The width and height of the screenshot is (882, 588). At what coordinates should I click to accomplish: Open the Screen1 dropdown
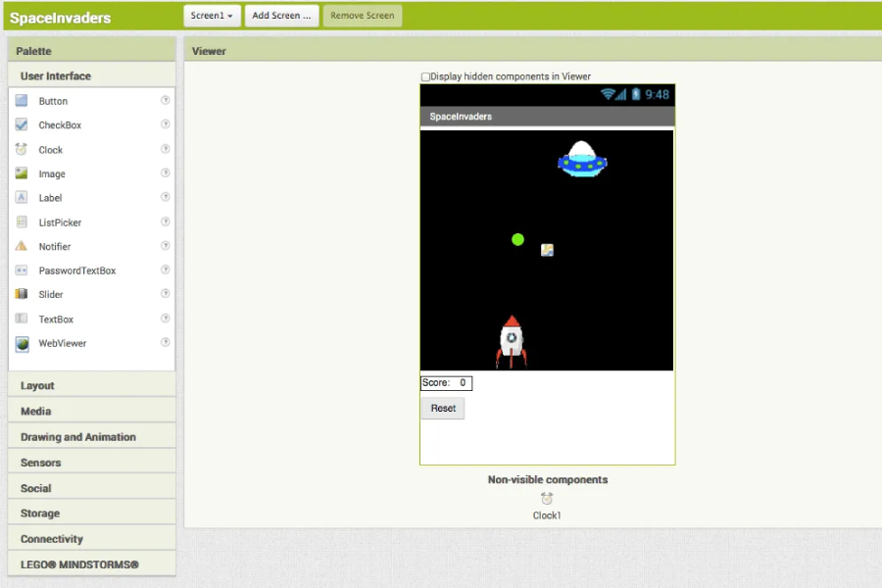click(212, 16)
